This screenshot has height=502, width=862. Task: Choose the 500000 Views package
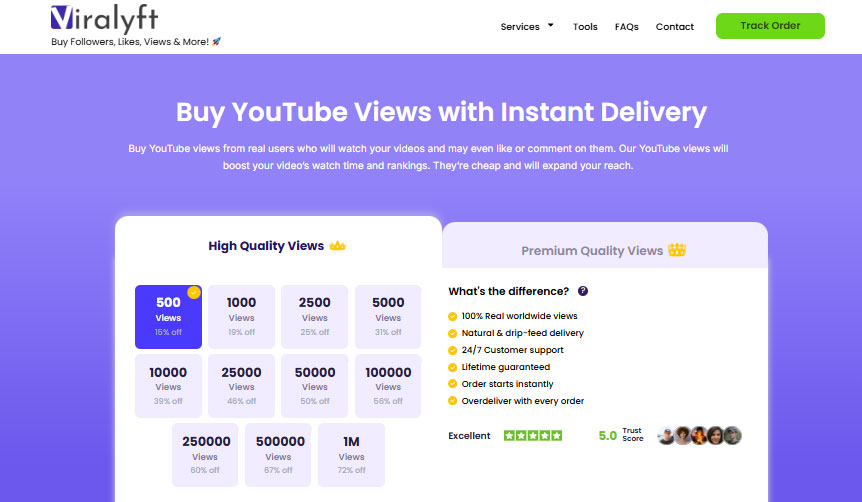(278, 455)
